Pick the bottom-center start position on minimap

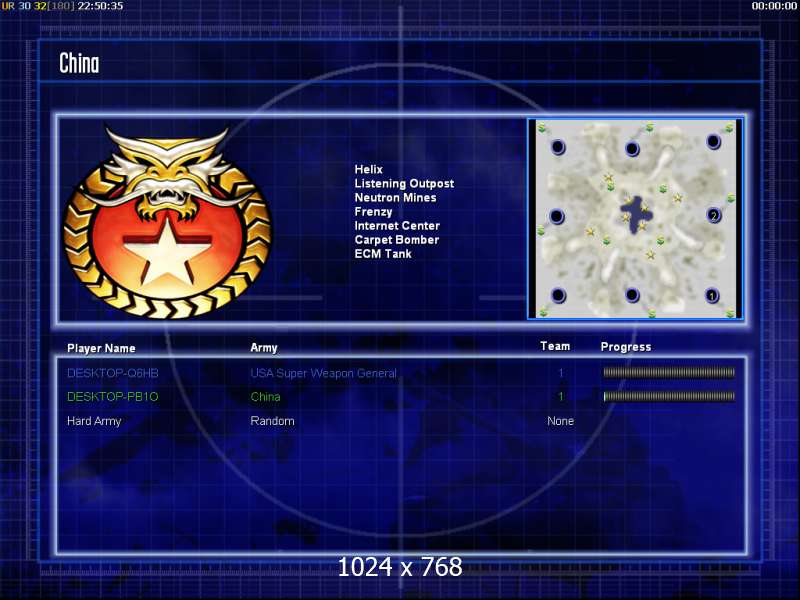pos(632,295)
